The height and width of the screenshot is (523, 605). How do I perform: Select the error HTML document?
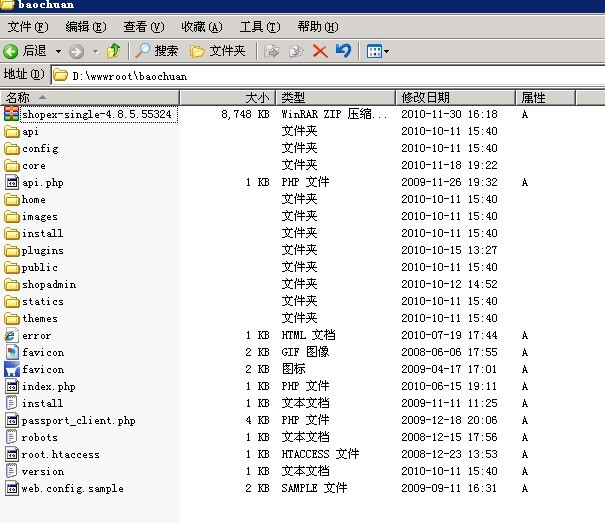click(x=36, y=336)
